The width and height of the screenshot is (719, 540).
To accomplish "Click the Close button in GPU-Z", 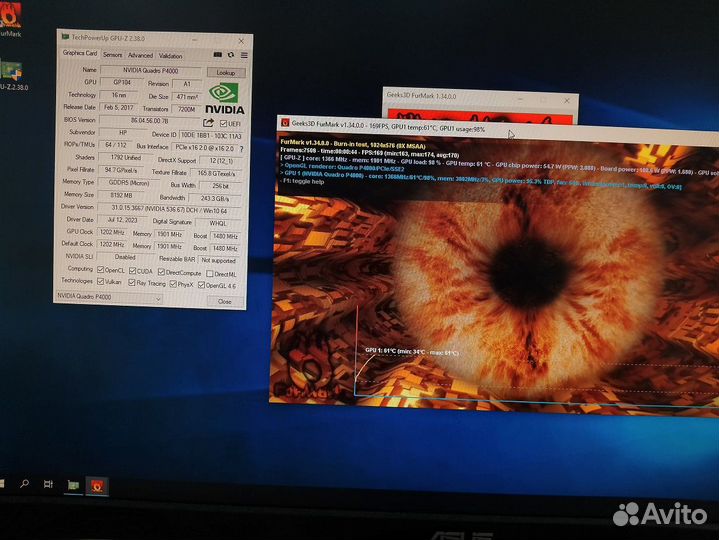I will pos(225,301).
